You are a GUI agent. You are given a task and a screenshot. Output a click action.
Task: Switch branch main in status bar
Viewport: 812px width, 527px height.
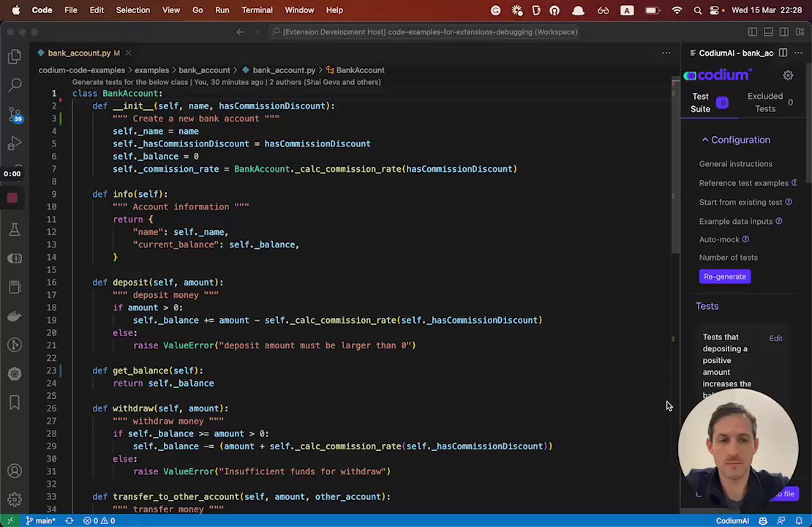tap(41, 521)
